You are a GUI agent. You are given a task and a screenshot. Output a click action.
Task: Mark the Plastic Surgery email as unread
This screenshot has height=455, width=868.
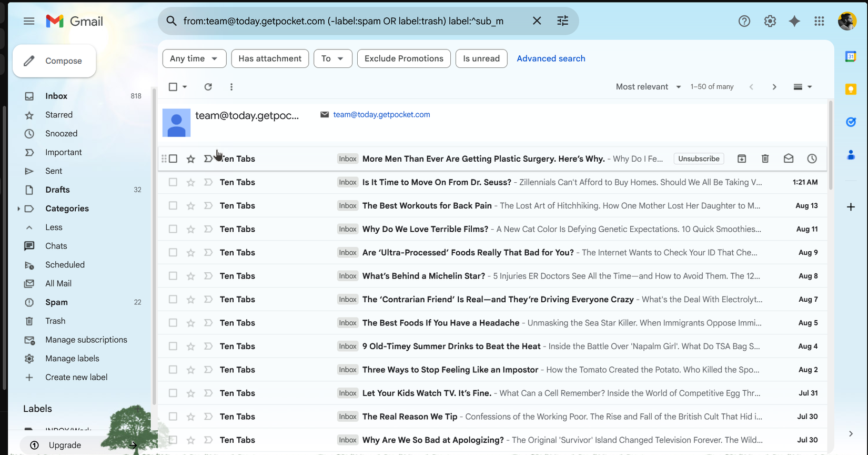pyautogui.click(x=788, y=159)
